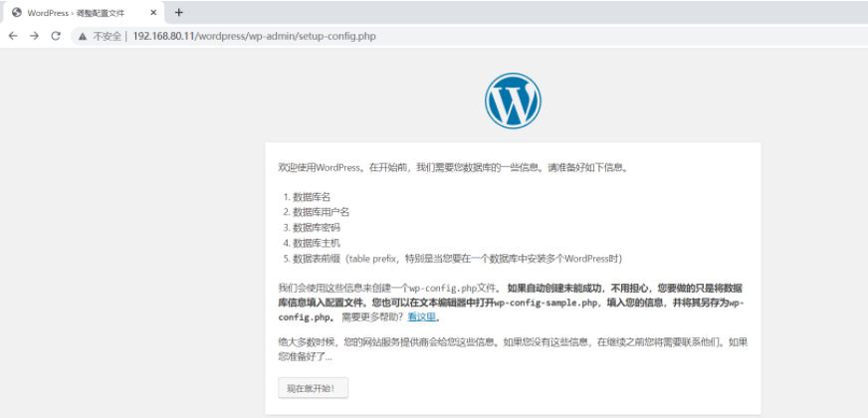
Task: Click the 数据库用户名 list item
Action: click(321, 212)
